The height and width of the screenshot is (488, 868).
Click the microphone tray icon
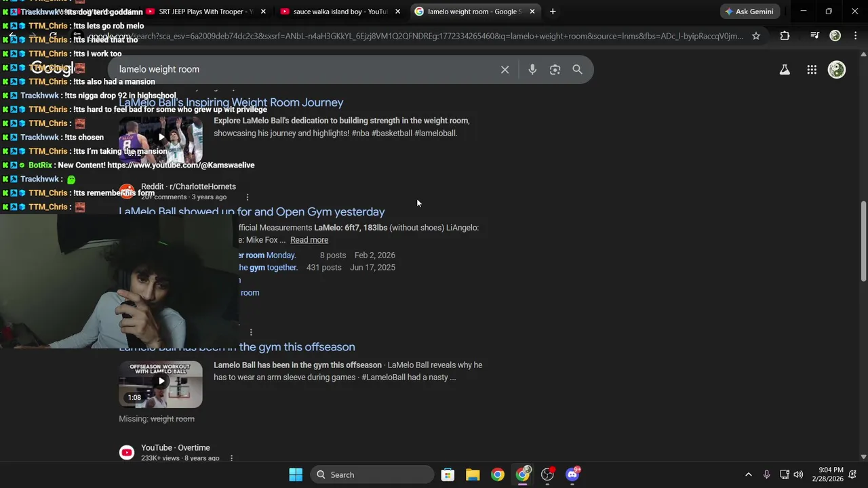(766, 474)
